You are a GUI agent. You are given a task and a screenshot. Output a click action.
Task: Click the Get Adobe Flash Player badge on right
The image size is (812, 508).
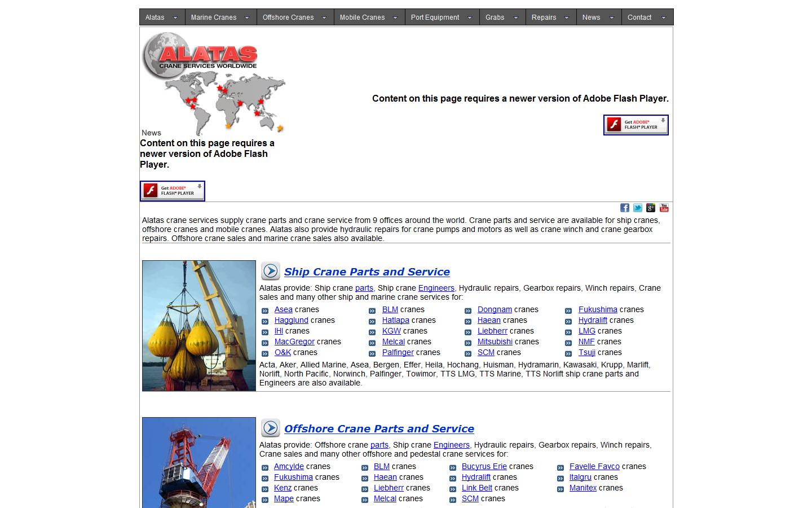coord(636,125)
